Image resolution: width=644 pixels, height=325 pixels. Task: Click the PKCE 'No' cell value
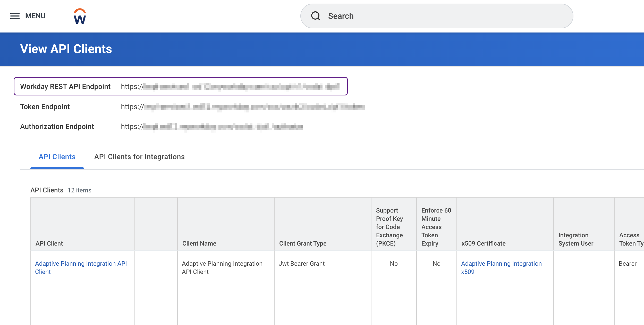coord(394,264)
